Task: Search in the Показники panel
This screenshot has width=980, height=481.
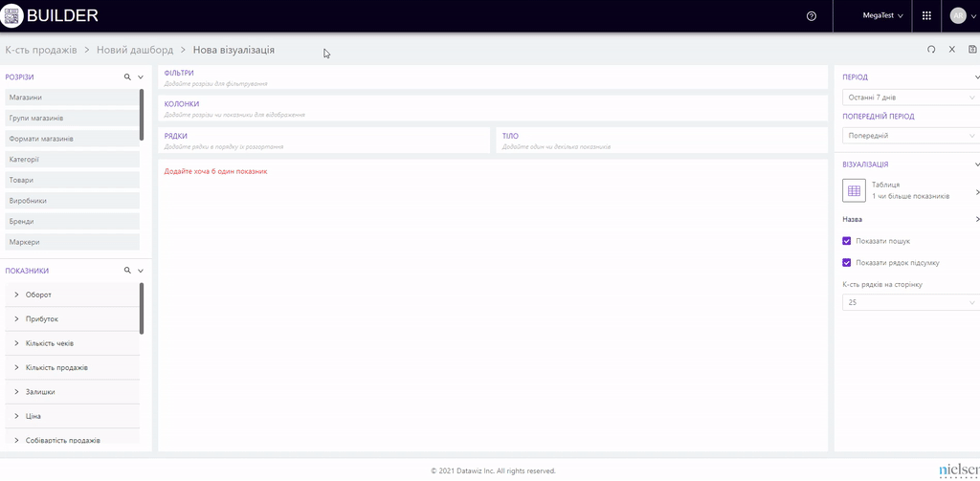Action: (x=127, y=271)
